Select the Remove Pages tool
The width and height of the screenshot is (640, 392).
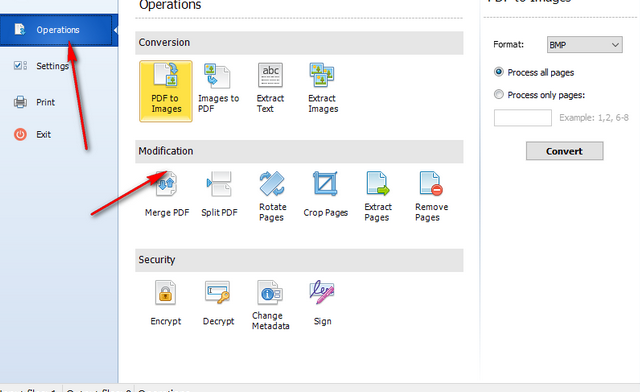[x=431, y=196]
